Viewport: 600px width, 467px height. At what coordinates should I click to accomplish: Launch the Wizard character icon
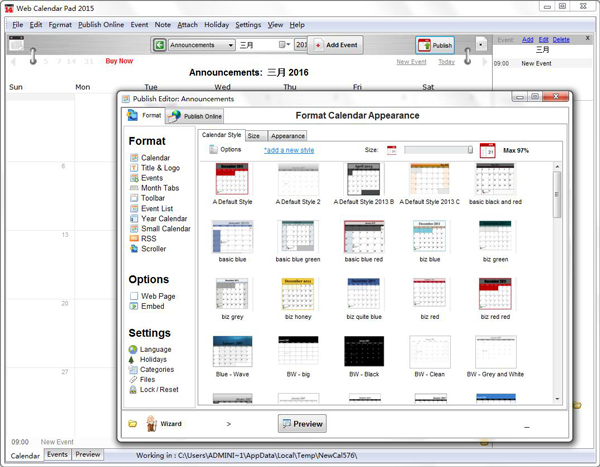coord(152,423)
